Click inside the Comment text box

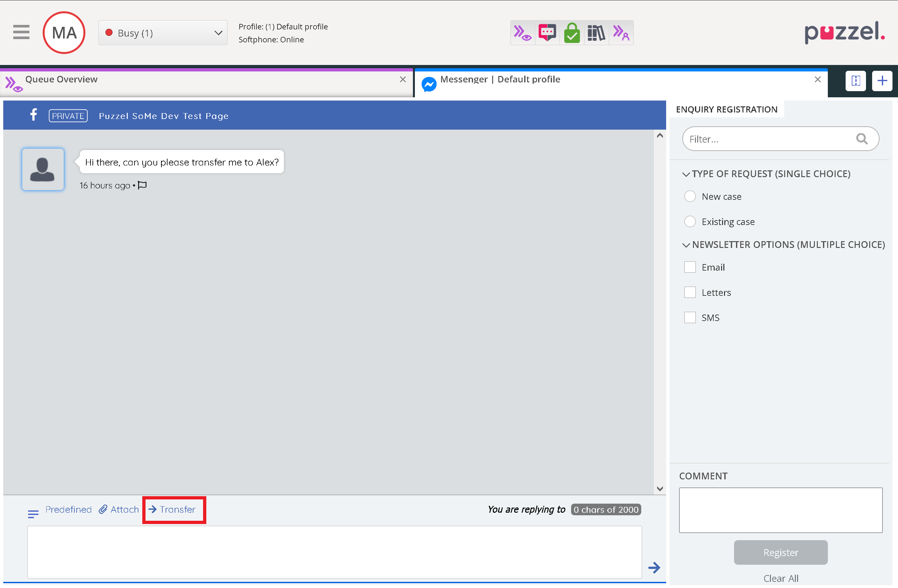pos(780,510)
